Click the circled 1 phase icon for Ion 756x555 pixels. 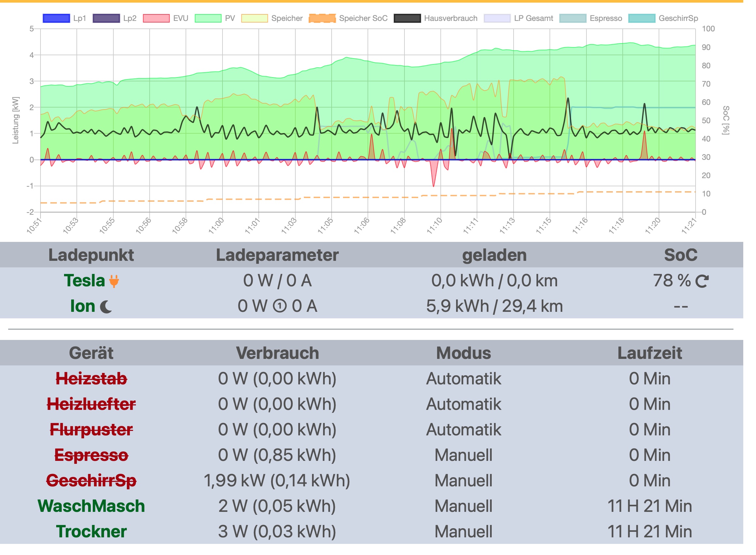pos(279,306)
